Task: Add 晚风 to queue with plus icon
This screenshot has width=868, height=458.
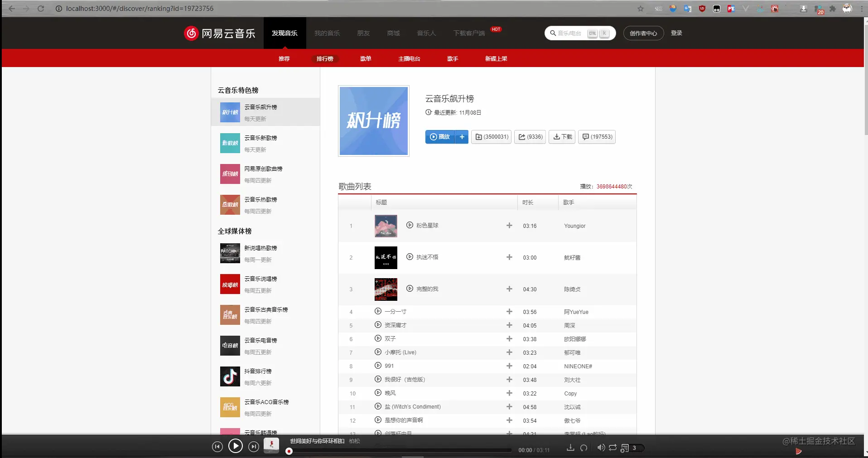Action: (509, 393)
